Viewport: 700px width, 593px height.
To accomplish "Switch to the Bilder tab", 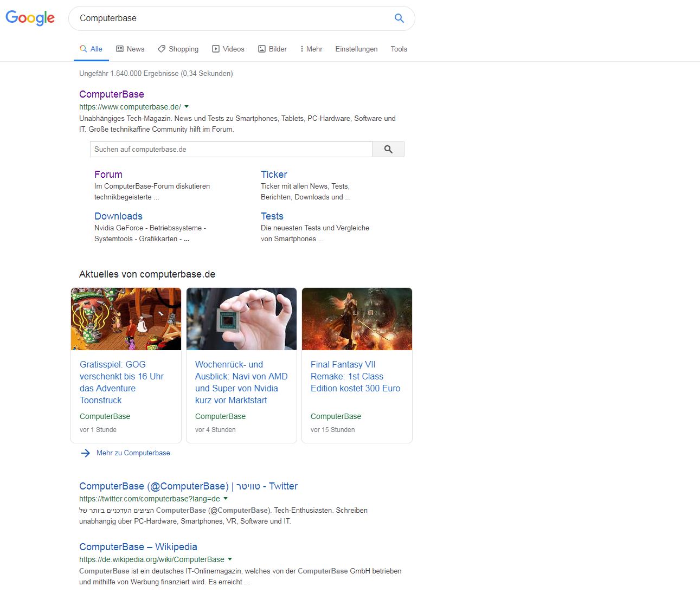I will (272, 49).
